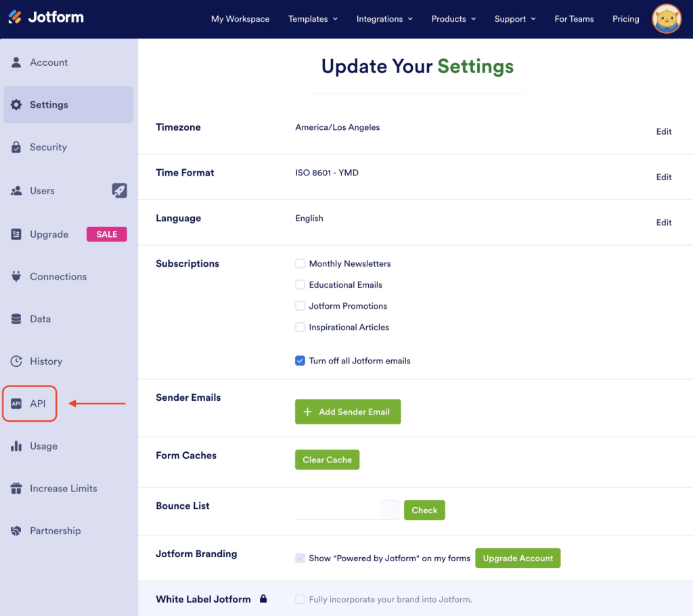This screenshot has height=616, width=693.
Task: Open the Partnership section label
Action: click(55, 531)
